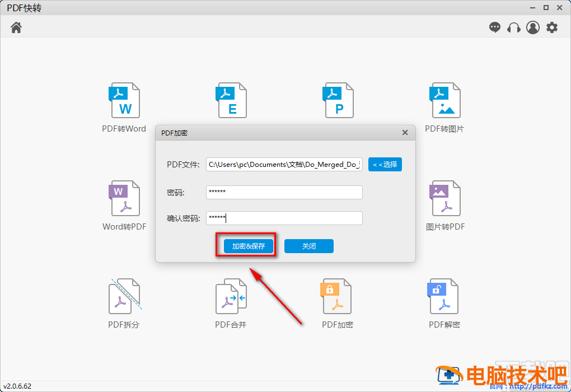Focus the 密码 password field

tap(284, 192)
